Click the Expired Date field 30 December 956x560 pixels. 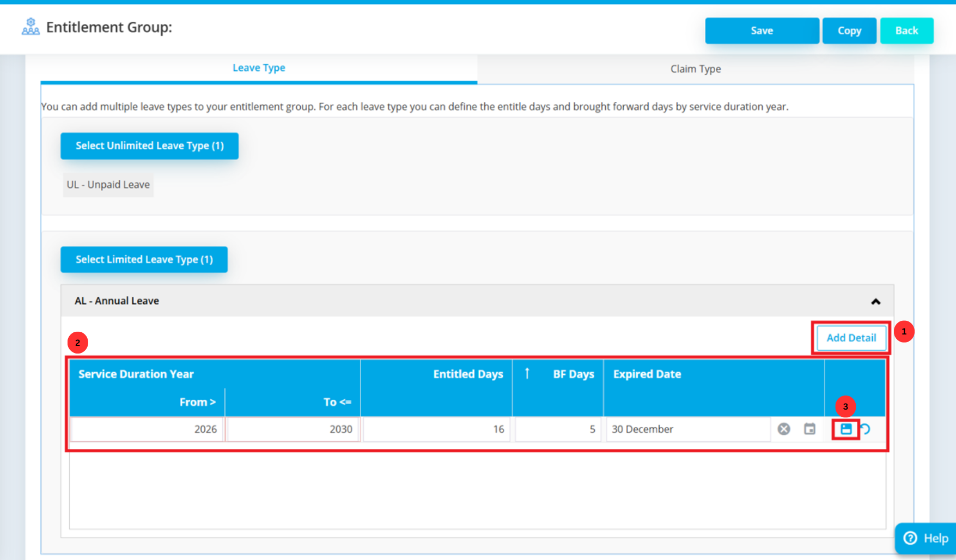(689, 429)
